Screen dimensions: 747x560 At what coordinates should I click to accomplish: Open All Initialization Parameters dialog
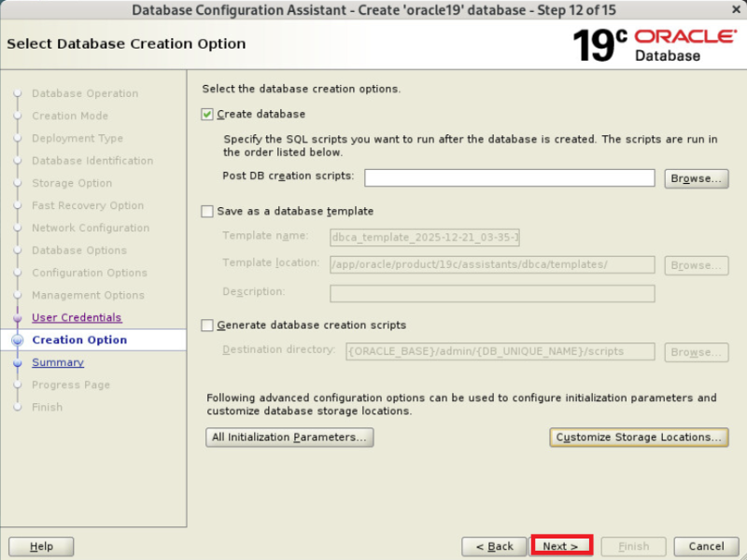click(289, 437)
